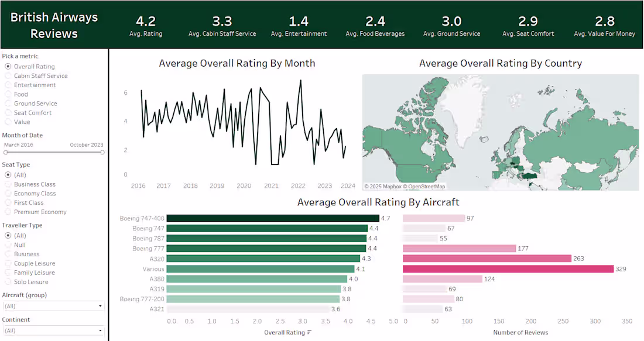Screen dimensions: 644x341
Task: Filter seat type to Economy Class
Action: coord(8,193)
